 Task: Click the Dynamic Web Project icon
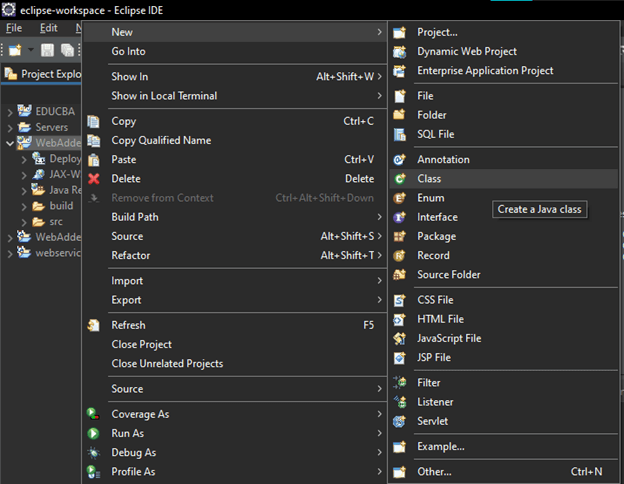point(399,52)
